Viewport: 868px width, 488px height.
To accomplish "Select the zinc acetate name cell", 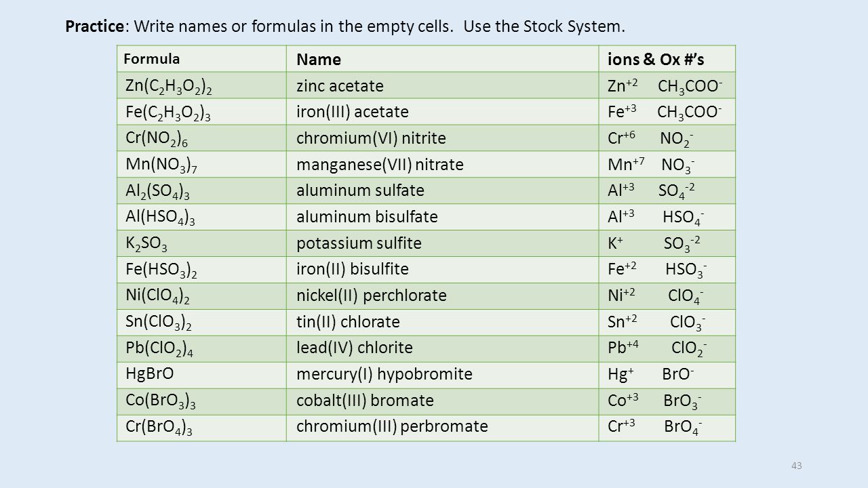I will [x=443, y=85].
